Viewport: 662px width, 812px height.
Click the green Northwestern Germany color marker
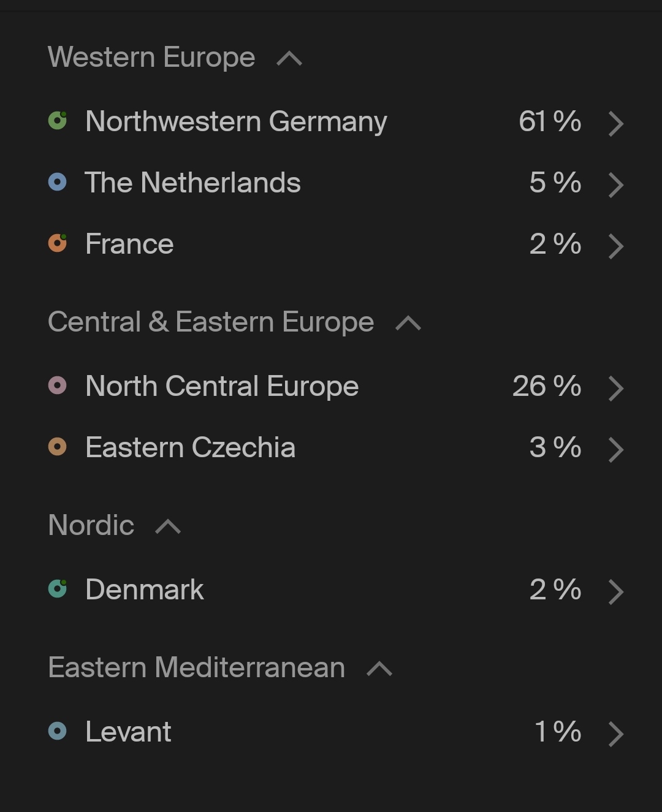[58, 121]
